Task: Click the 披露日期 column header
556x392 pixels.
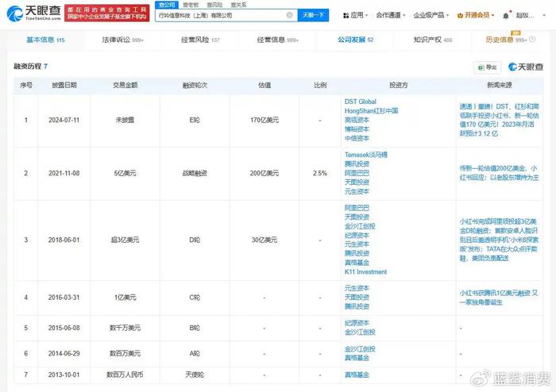Action: (64, 86)
